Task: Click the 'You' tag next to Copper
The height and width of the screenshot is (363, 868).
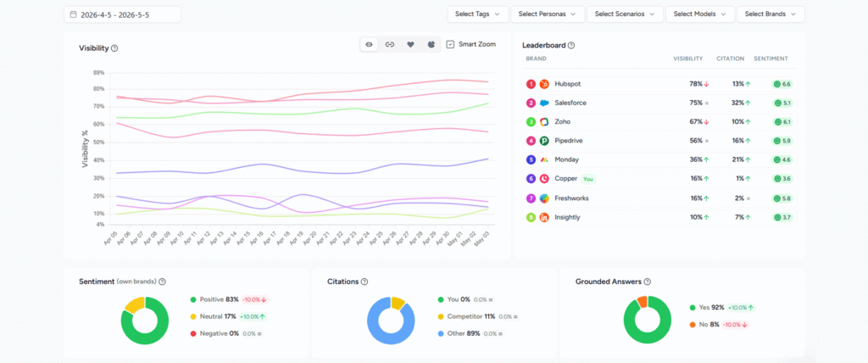Action: 589,179
